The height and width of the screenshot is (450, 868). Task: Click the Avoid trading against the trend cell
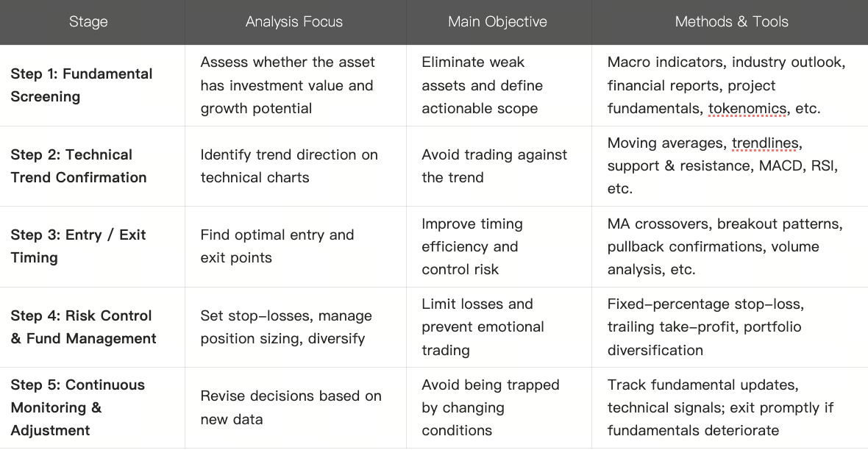494,166
